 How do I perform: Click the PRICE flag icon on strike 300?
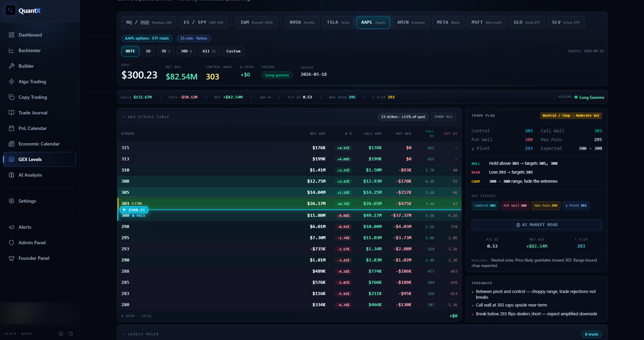point(133,216)
